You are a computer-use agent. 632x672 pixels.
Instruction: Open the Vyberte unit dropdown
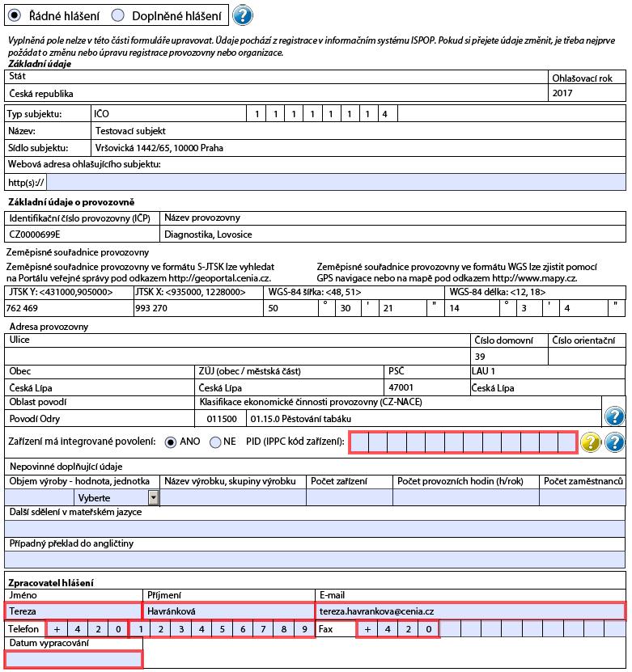coord(154,497)
